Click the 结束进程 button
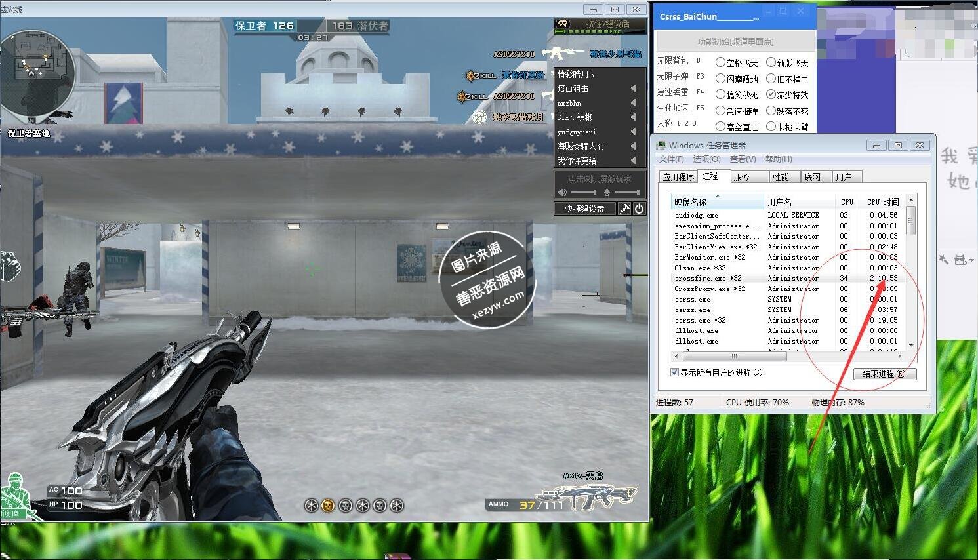Viewport: 978px width, 560px height. [884, 374]
